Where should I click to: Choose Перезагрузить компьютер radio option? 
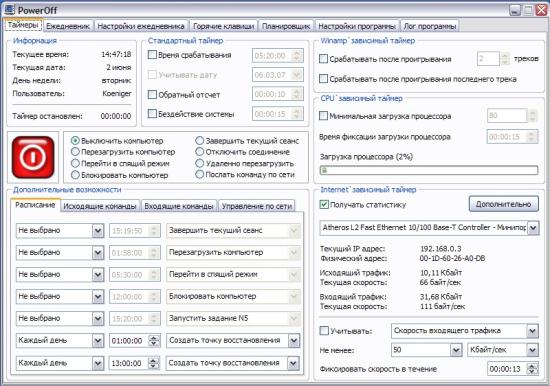pos(75,152)
